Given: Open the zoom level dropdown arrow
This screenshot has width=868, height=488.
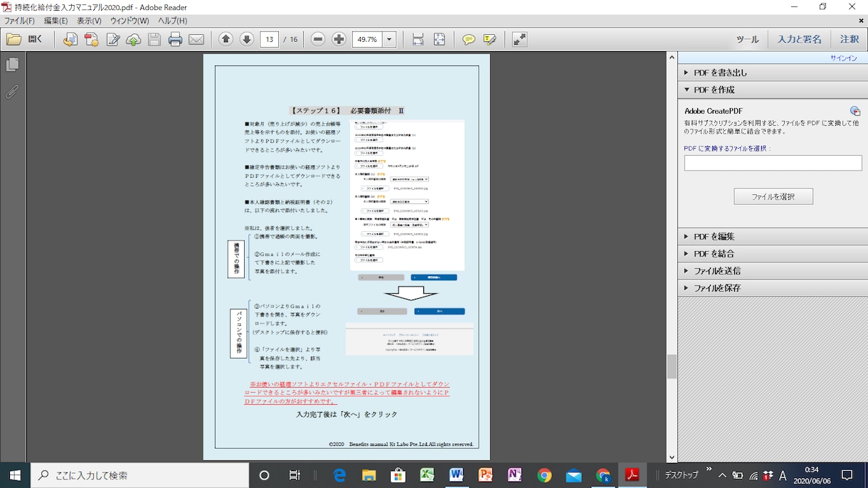Looking at the screenshot, I should coord(389,40).
